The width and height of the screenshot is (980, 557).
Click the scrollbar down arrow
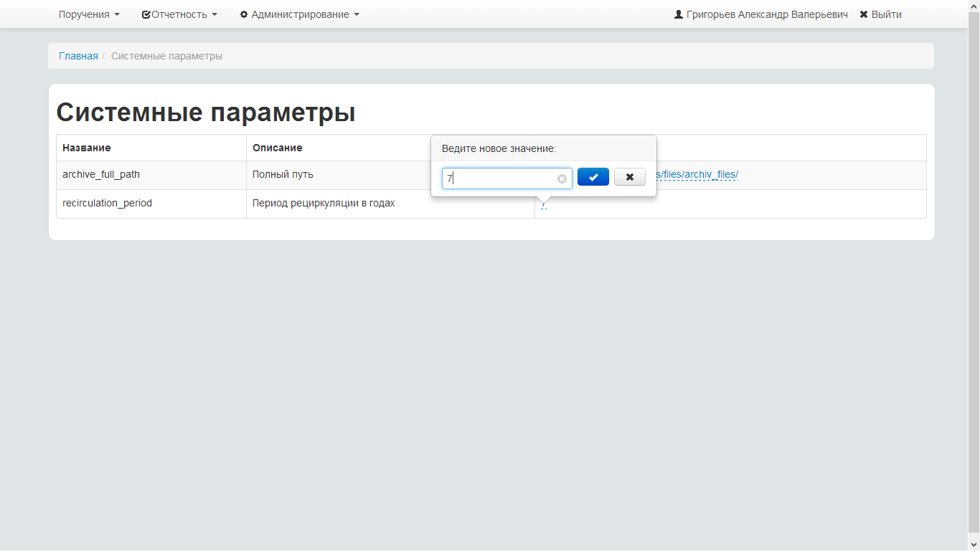(974, 545)
